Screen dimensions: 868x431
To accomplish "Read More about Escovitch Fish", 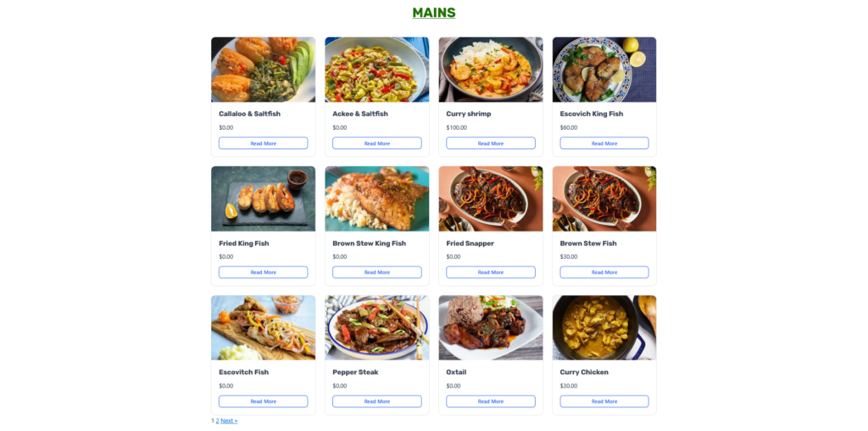I will pos(263,401).
